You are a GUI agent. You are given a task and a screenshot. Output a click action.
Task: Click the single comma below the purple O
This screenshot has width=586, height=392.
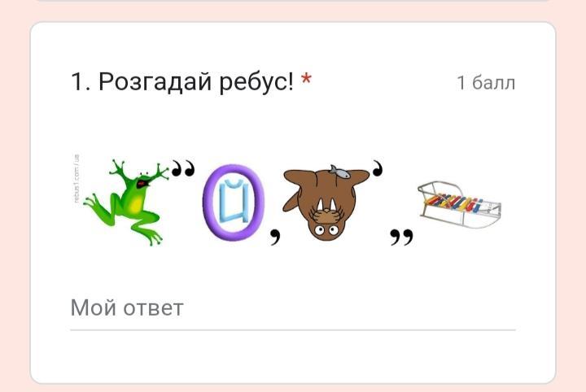click(275, 237)
